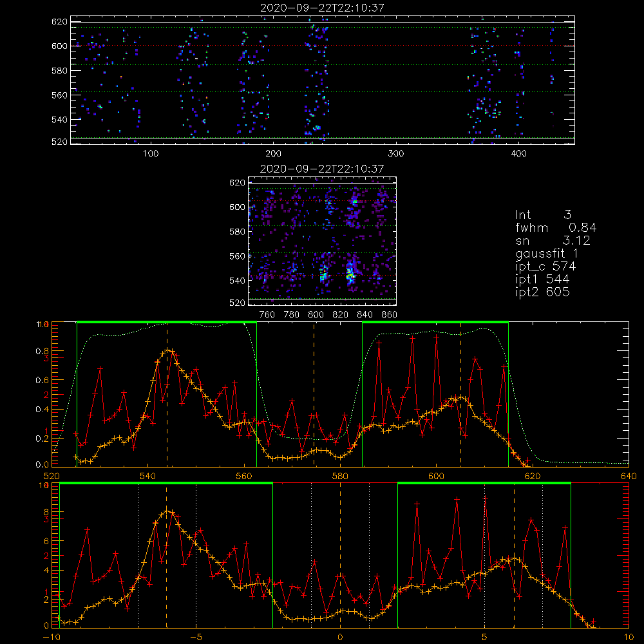Click the orange dashed marker at 574 in the profile plot
Screen dimensions: 644x644
coord(314,395)
